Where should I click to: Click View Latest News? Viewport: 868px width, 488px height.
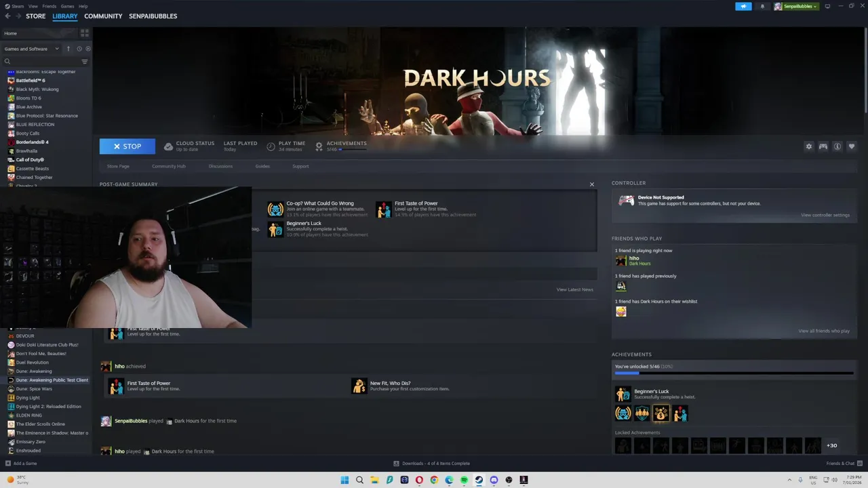tap(574, 289)
